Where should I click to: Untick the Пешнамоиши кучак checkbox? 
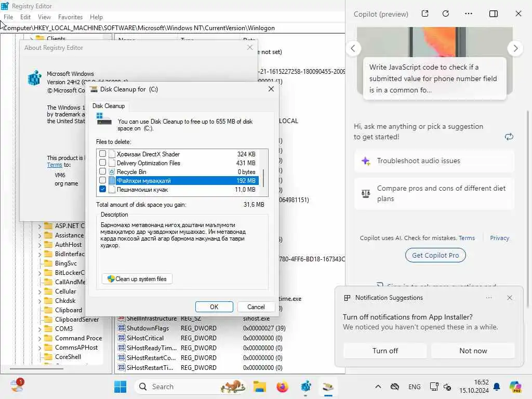click(x=102, y=189)
